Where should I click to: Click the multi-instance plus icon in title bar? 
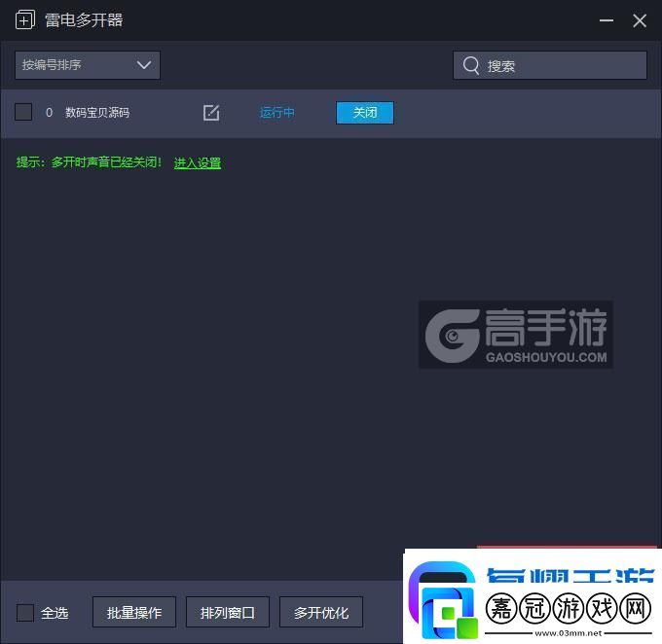25,19
